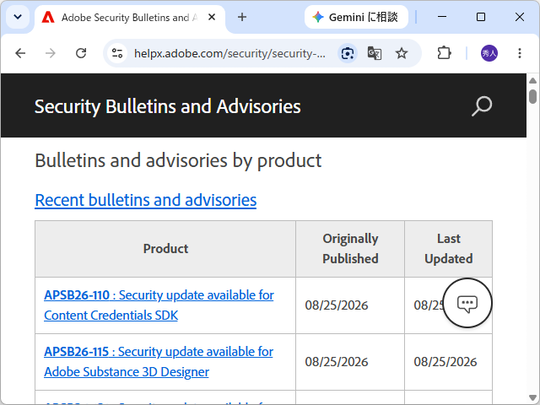Open a new tab with plus button
The image size is (540, 405).
242,17
